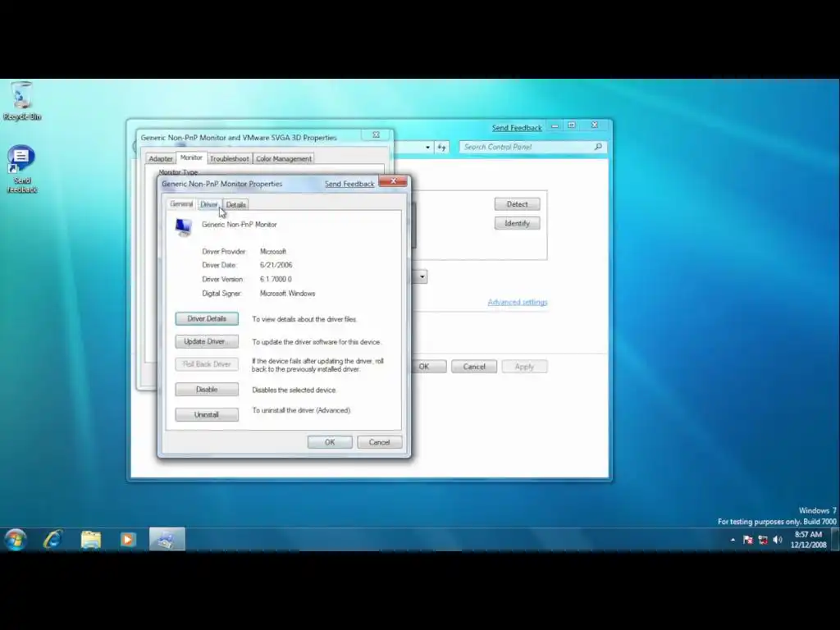Image resolution: width=840 pixels, height=630 pixels.
Task: Click OK in the Control Panel window
Action: 428,367
